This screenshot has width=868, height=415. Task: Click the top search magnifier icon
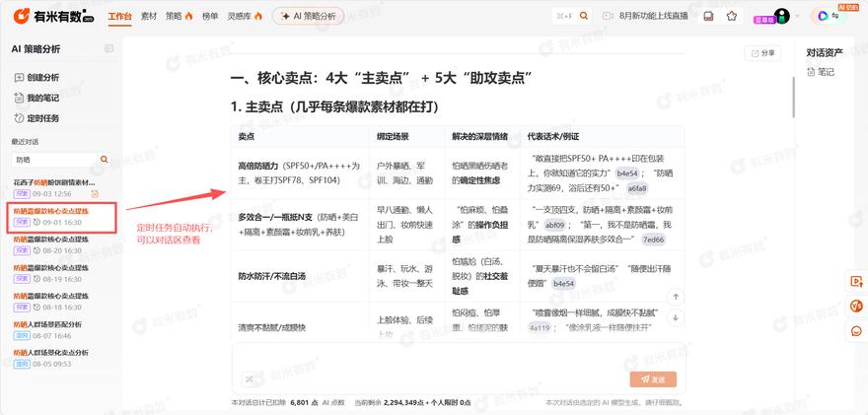point(584,16)
